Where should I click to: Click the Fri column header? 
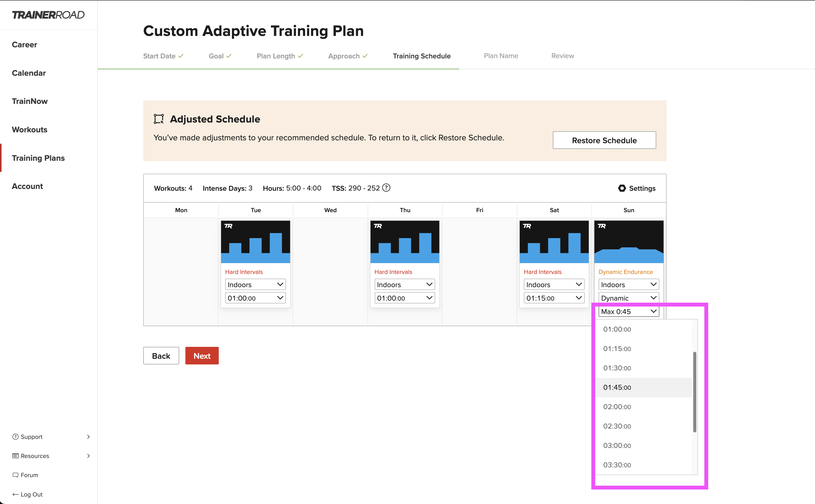coord(480,210)
